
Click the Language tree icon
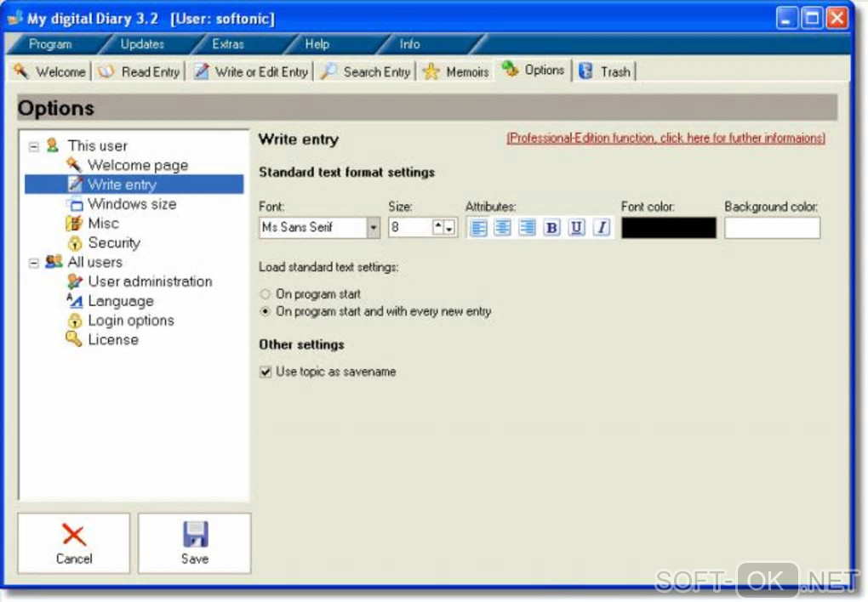tap(75, 301)
